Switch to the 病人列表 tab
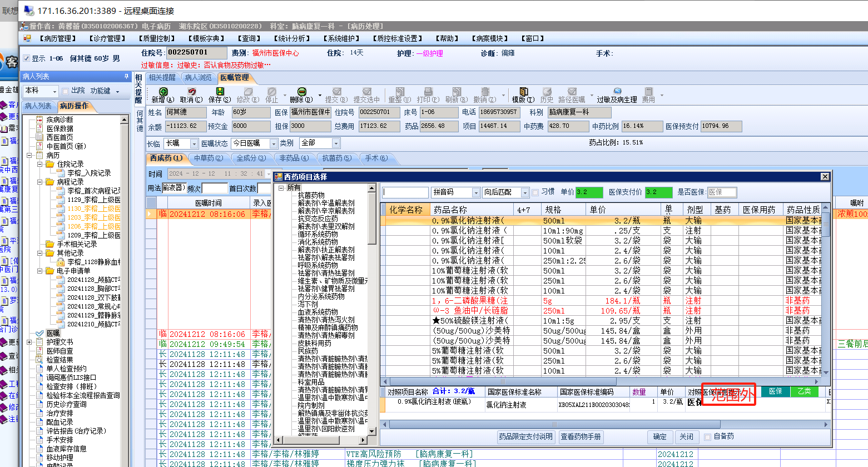868x467 pixels. click(x=38, y=106)
